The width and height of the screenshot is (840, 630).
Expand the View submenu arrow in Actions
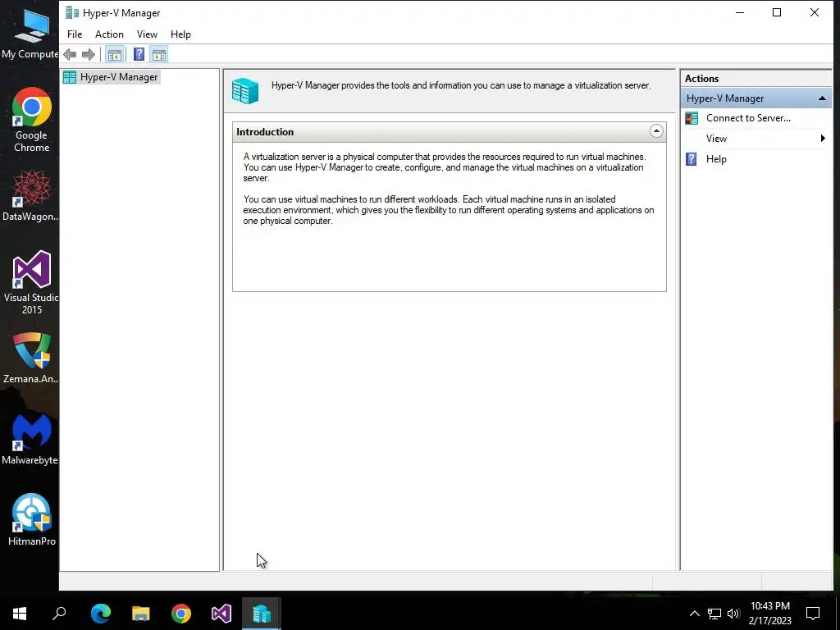click(823, 139)
